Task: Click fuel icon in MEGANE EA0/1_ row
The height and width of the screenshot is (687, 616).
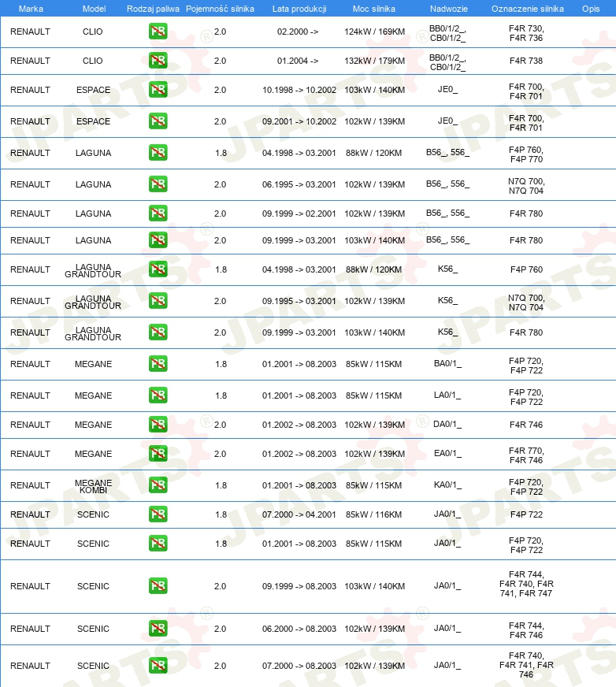Action: tap(158, 454)
